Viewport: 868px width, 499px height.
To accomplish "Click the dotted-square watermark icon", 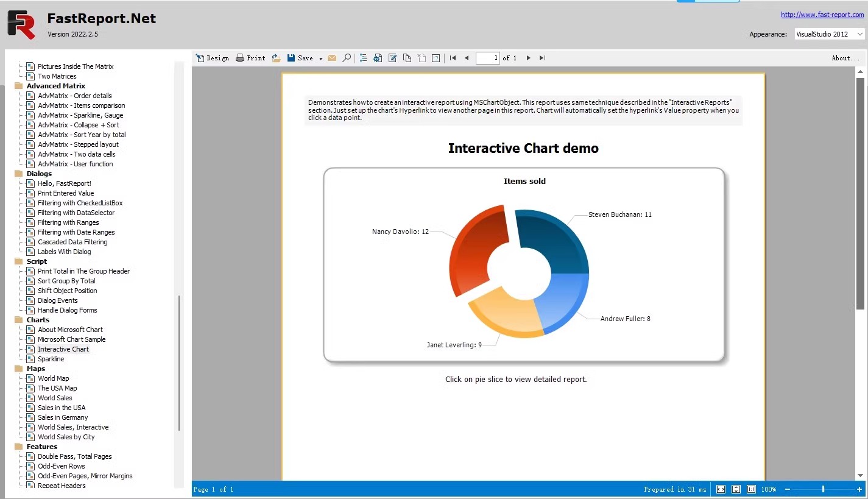I will click(436, 58).
